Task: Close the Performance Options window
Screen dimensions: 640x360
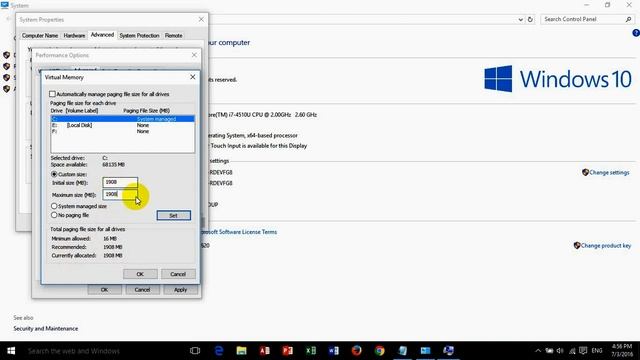Action: pyautogui.click(x=194, y=55)
